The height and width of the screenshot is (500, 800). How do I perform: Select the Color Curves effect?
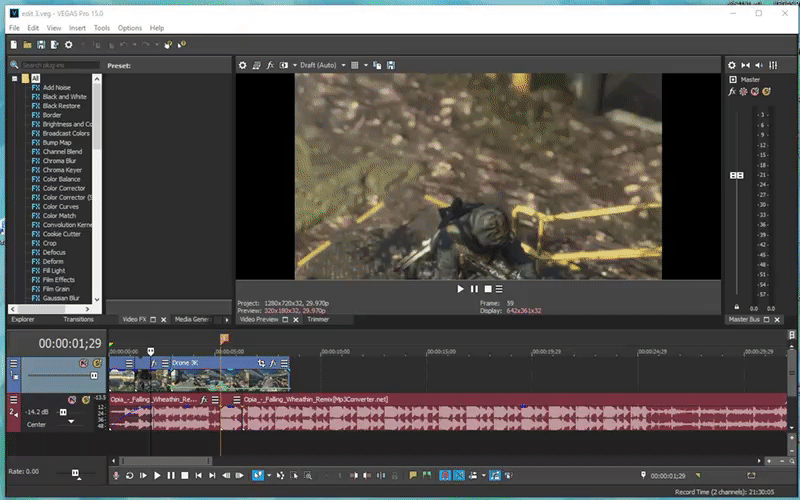click(61, 207)
